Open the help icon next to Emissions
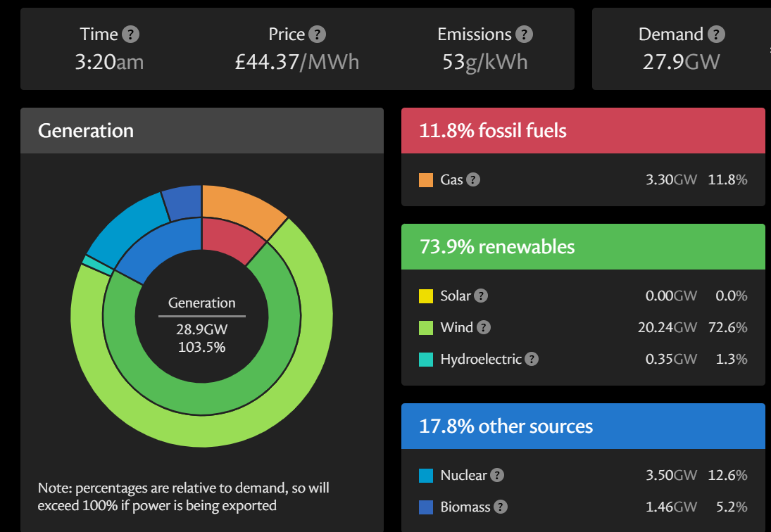771x532 pixels. tap(524, 34)
